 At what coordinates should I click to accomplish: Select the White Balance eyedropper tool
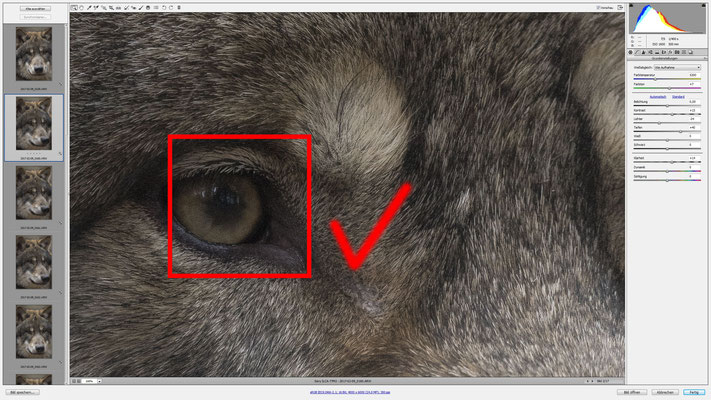tap(89, 8)
